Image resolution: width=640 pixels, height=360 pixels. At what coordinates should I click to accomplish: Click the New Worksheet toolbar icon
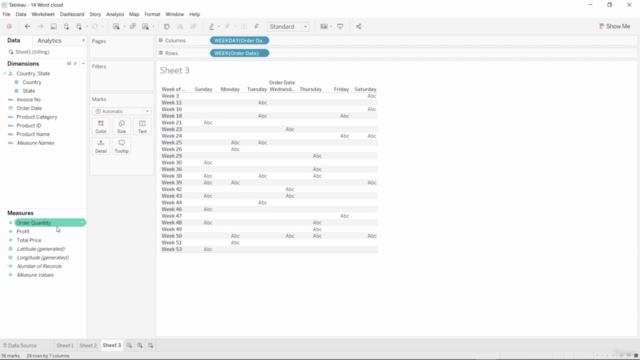tap(116, 27)
